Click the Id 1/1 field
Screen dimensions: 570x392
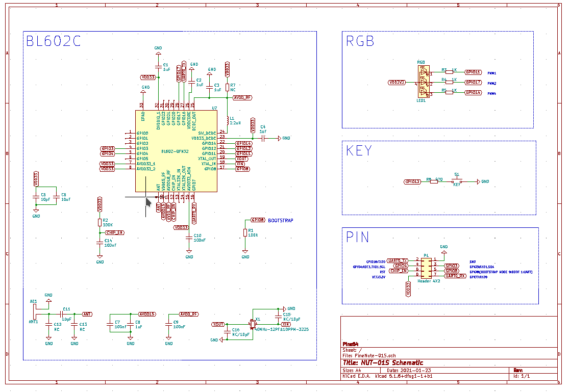coord(522,376)
